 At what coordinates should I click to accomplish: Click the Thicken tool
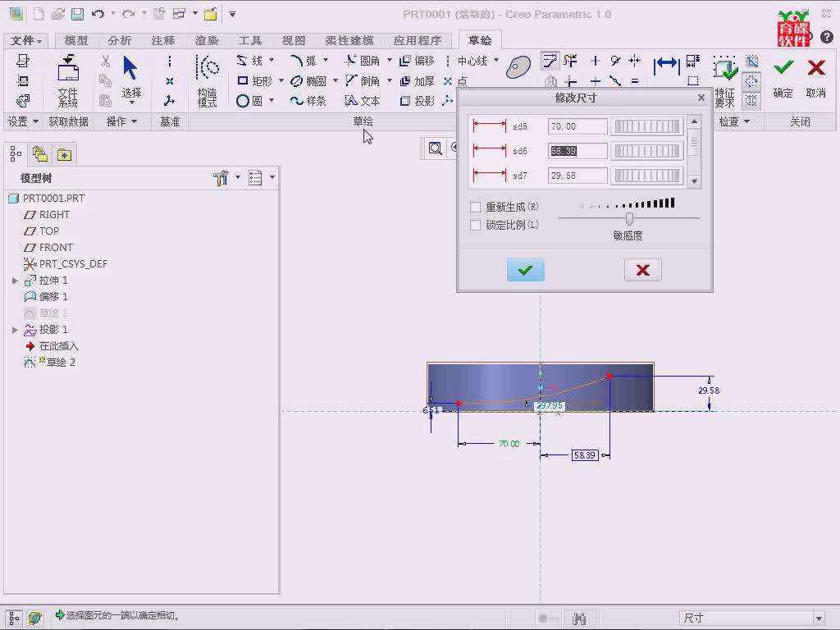(x=417, y=81)
